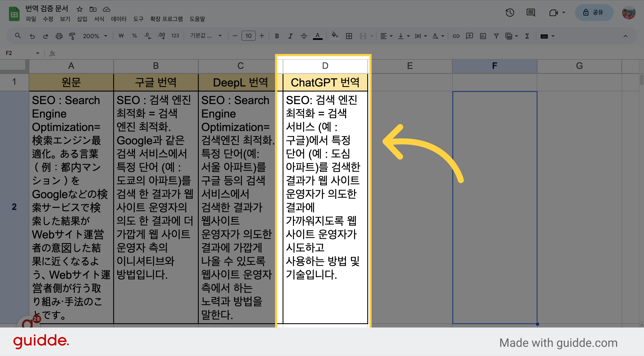Open the 파일 menu
644x356 pixels.
point(31,19)
